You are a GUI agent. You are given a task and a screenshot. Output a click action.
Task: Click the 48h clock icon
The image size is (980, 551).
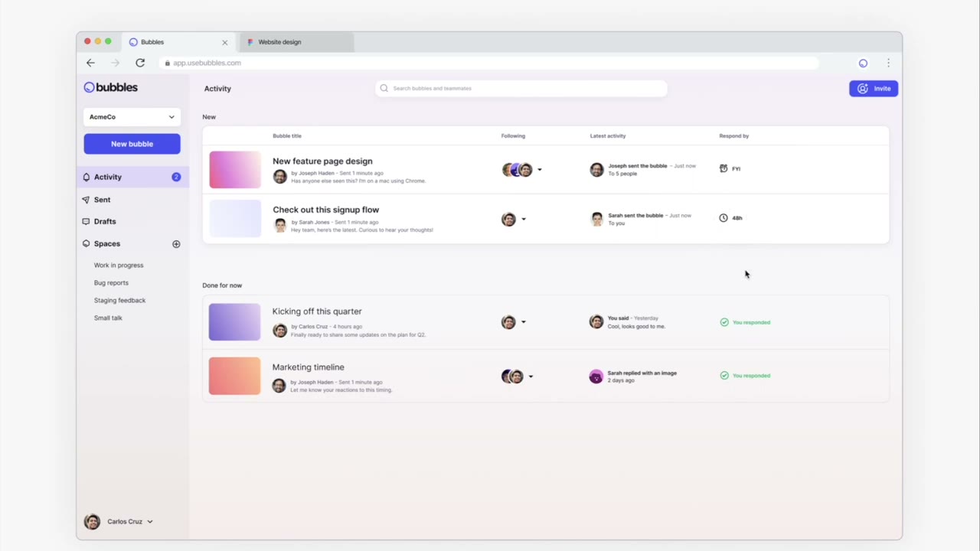click(x=724, y=218)
